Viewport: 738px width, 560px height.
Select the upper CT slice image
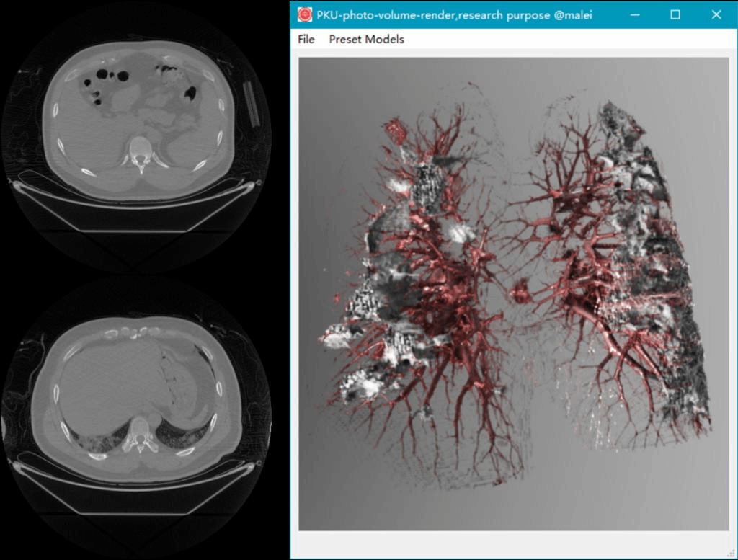click(137, 123)
